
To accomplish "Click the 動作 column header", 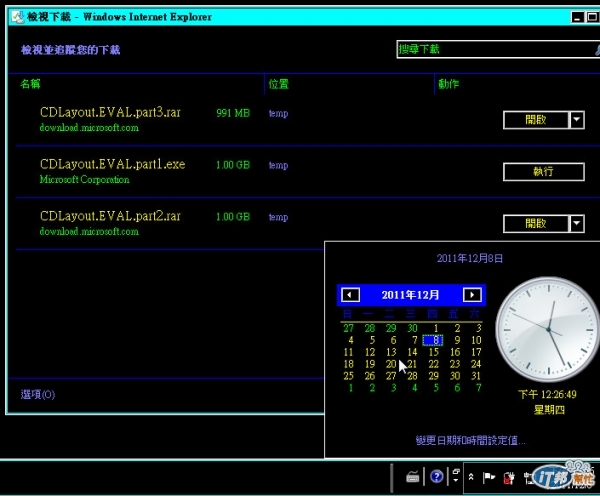I will point(448,84).
